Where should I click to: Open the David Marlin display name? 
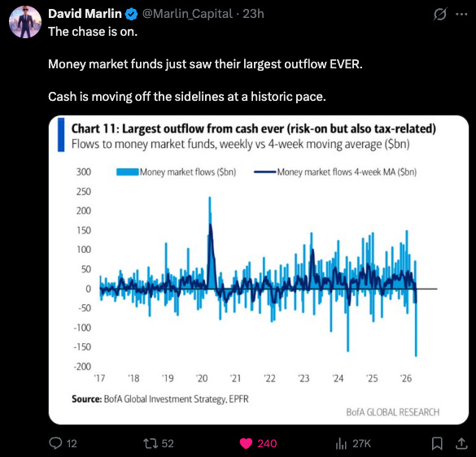coord(85,14)
